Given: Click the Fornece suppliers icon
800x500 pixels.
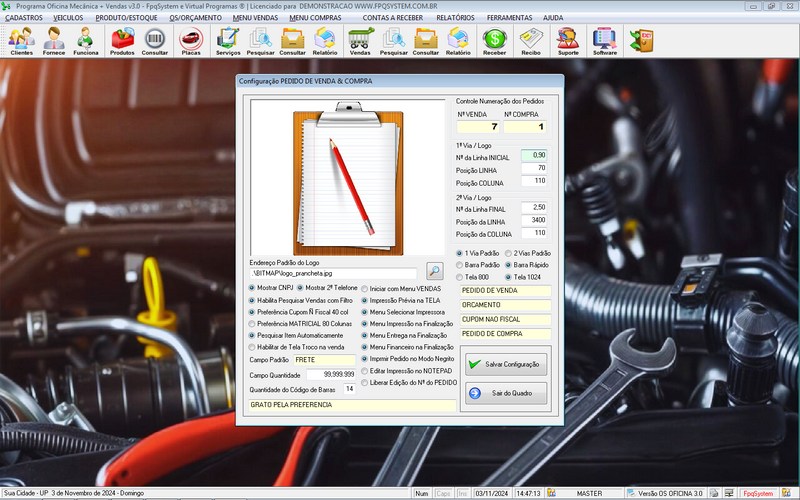Looking at the screenshot, I should point(54,40).
